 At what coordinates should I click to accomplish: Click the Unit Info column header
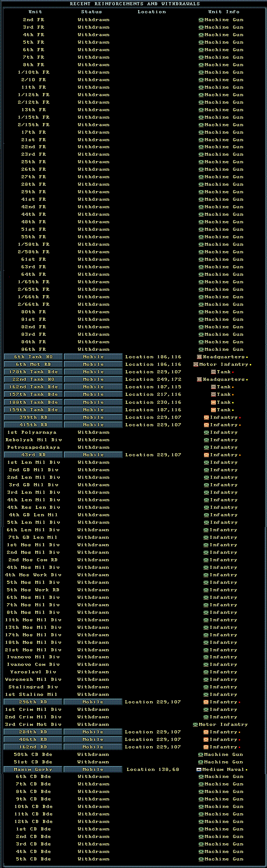point(224,12)
